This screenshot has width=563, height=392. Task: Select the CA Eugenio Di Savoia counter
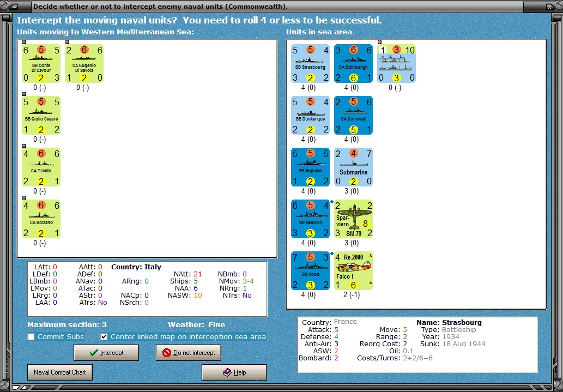(84, 64)
